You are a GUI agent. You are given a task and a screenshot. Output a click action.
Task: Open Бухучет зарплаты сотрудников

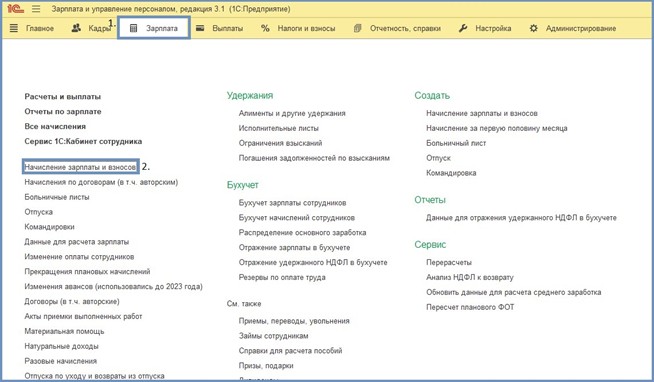(292, 203)
